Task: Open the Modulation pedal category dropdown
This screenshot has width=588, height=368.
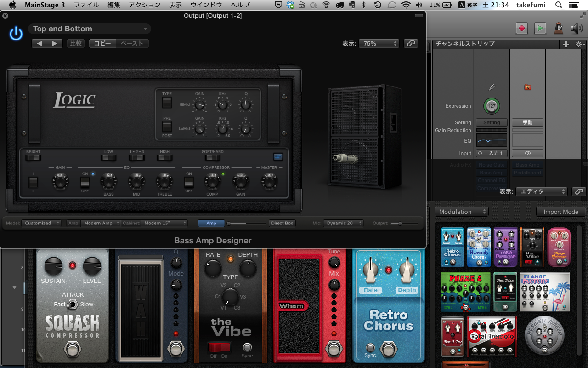Action: [x=461, y=212]
